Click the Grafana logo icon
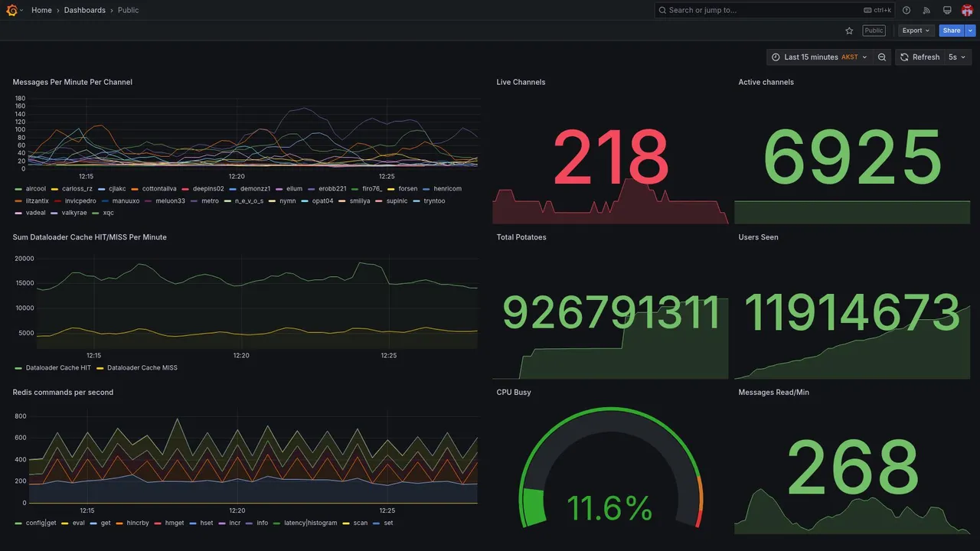The image size is (980, 551). pos(12,10)
